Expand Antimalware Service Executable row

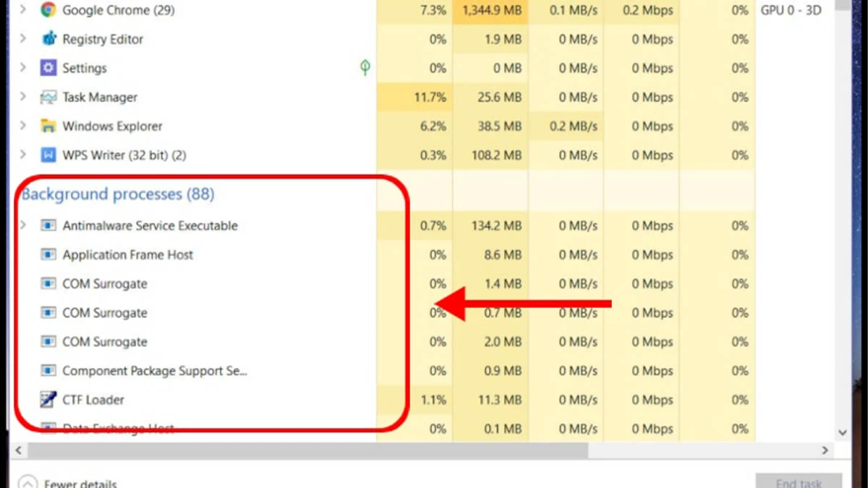point(22,226)
